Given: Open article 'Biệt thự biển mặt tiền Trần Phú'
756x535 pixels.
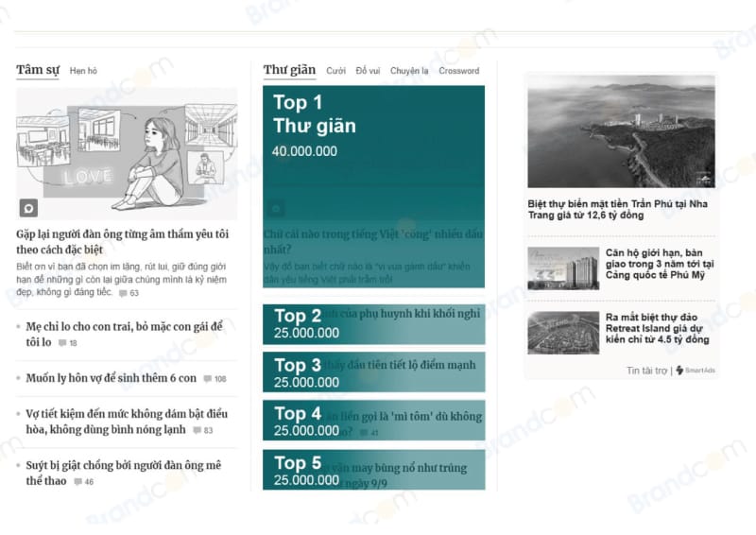Looking at the screenshot, I should tap(621, 209).
